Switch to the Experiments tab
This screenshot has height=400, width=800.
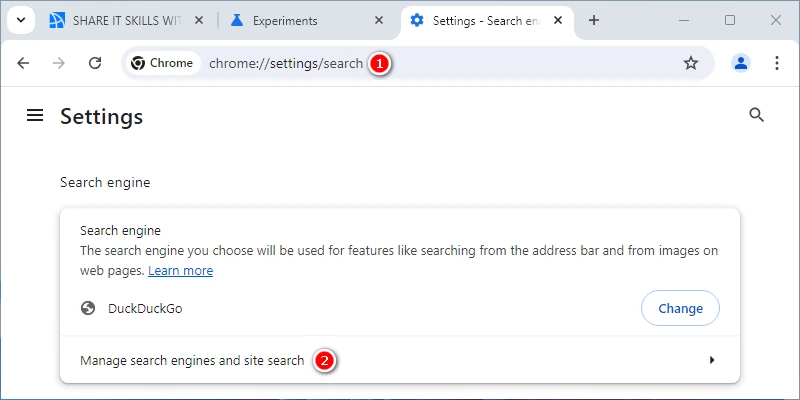click(x=308, y=21)
